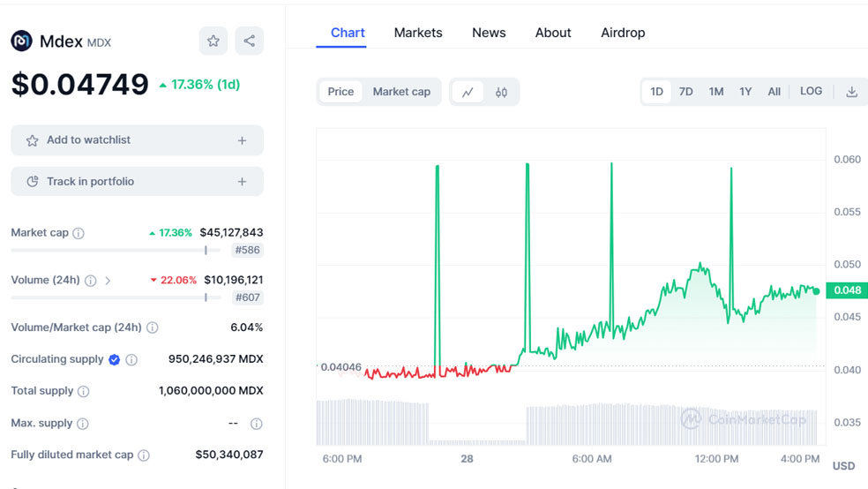Viewport: 868px width, 489px height.
Task: Download chart data with the download icon
Action: [852, 92]
